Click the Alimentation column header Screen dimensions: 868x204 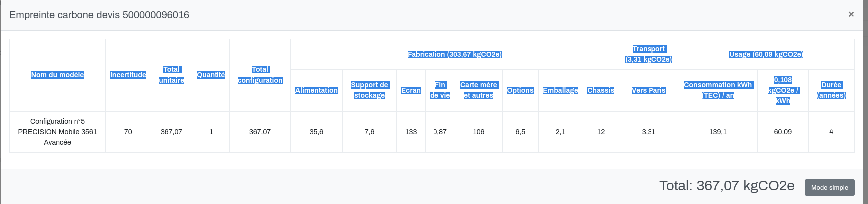tap(316, 90)
